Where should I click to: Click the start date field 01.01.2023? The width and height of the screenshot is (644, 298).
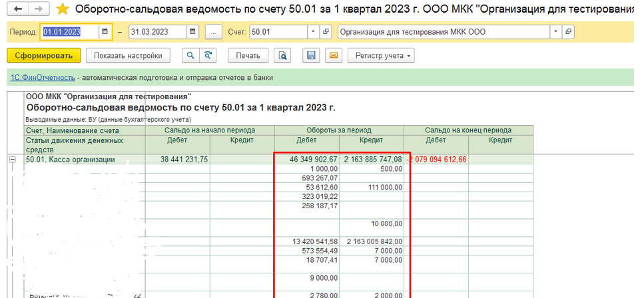click(x=69, y=32)
